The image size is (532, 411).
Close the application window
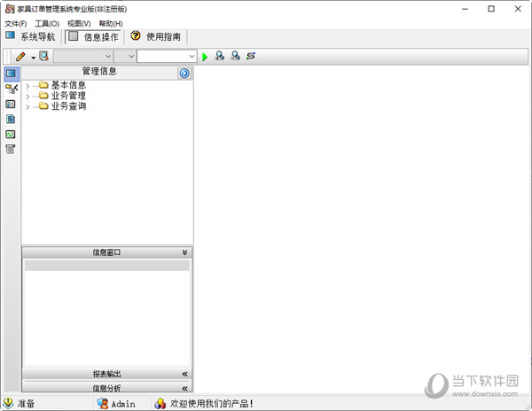tap(518, 9)
